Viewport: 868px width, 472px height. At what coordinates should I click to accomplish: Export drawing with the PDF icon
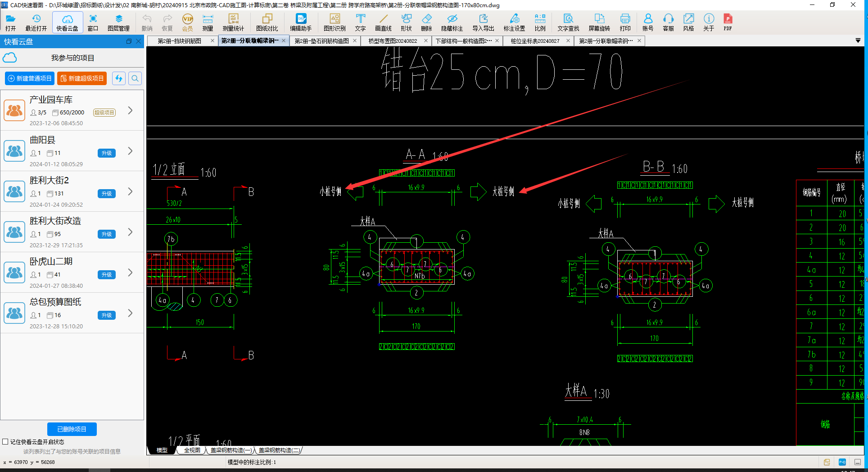click(728, 22)
